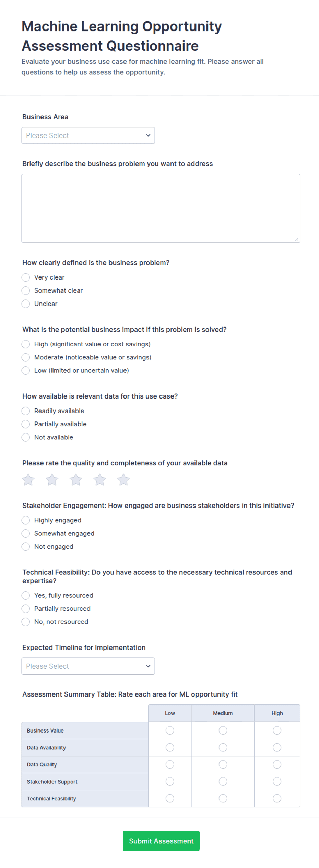Set Stakeholder Support to High
The image size is (319, 868).
pos(277,782)
